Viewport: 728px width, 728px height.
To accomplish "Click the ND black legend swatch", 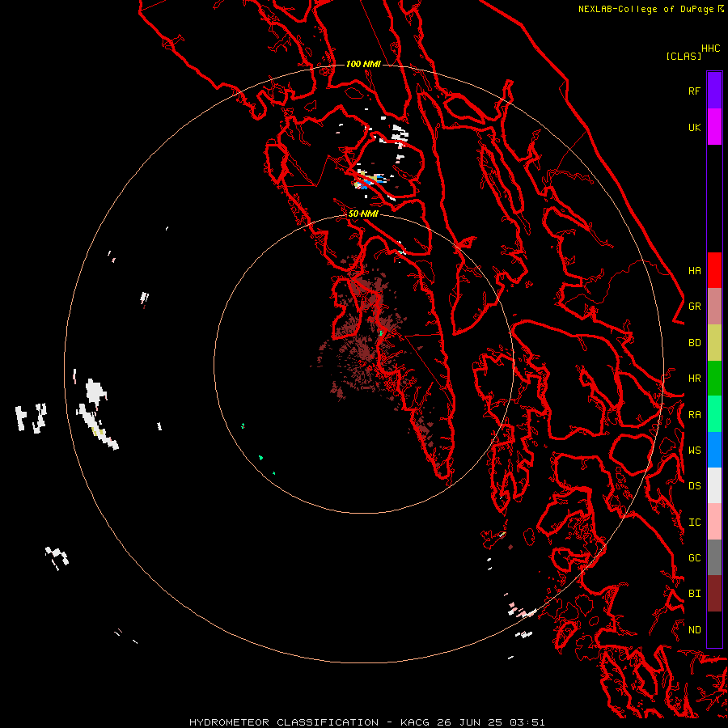I will [714, 629].
